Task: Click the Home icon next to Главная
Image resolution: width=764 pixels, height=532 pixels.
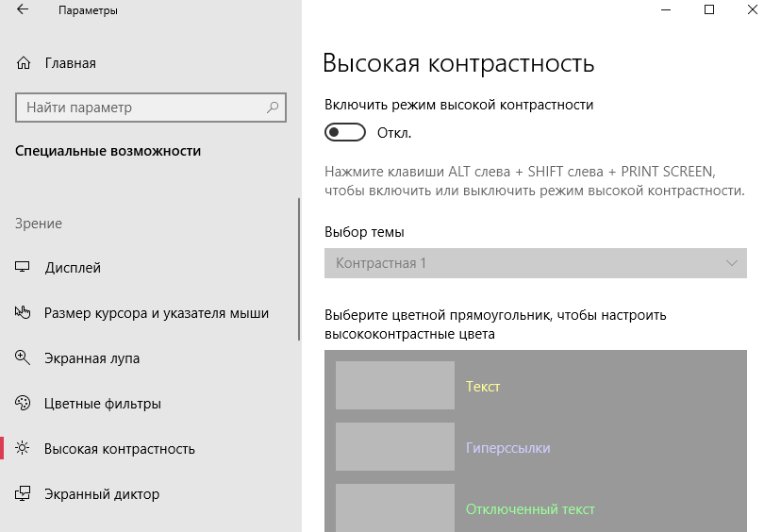Action: pyautogui.click(x=24, y=63)
